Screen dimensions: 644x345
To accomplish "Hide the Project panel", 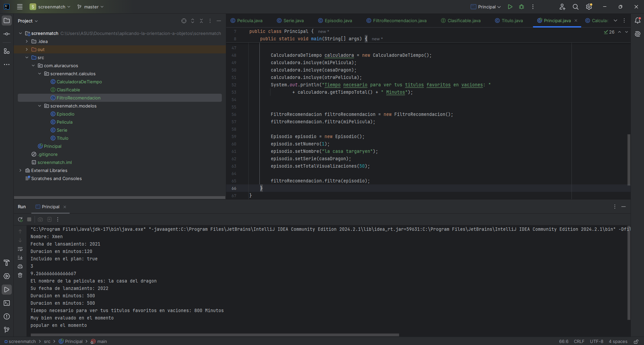I will 219,21.
